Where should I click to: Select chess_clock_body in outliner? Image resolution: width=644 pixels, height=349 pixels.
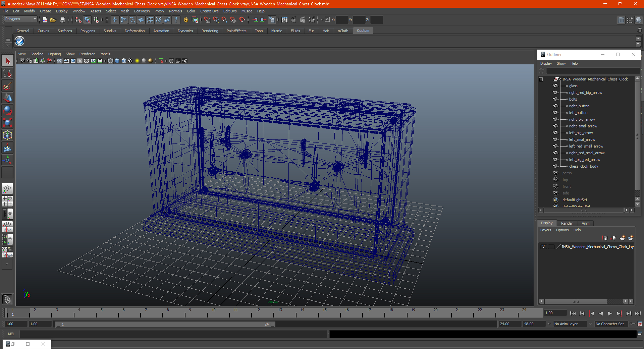tap(583, 166)
